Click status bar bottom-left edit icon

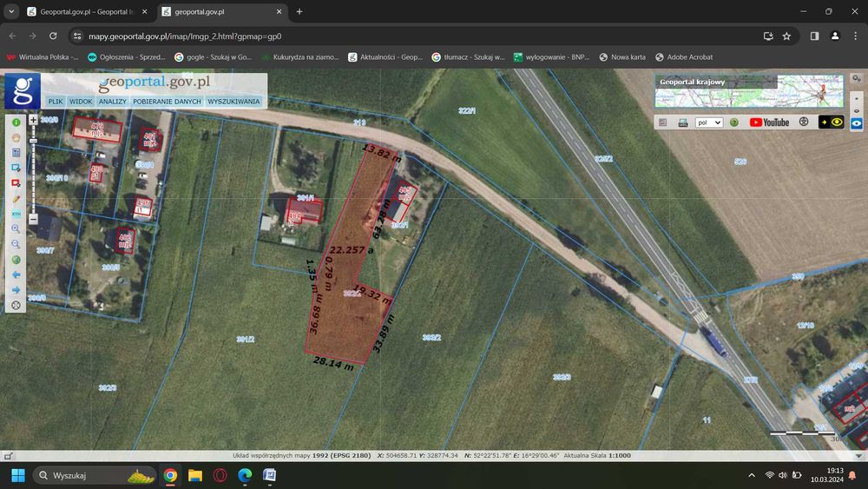click(8, 456)
